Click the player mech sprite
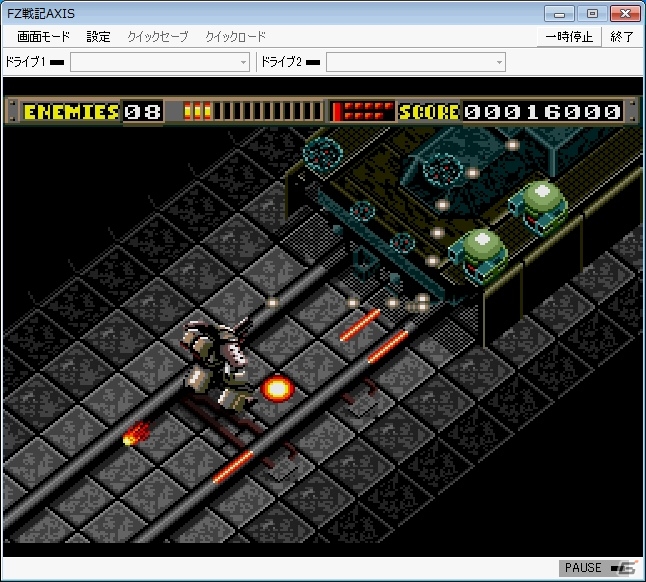 pyautogui.click(x=217, y=365)
